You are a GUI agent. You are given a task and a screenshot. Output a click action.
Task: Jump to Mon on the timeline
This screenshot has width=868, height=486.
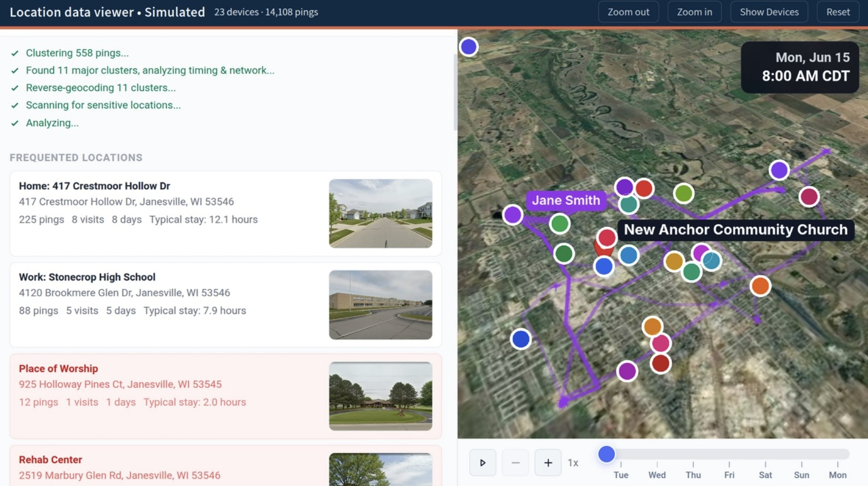(x=837, y=475)
